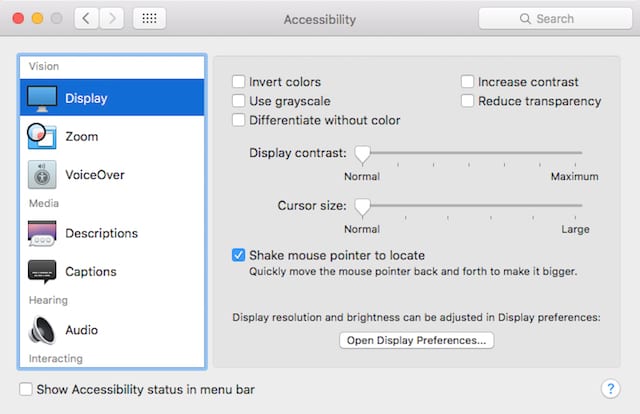Select the Captions speech bubble icon
This screenshot has height=414, width=640.
(42, 271)
